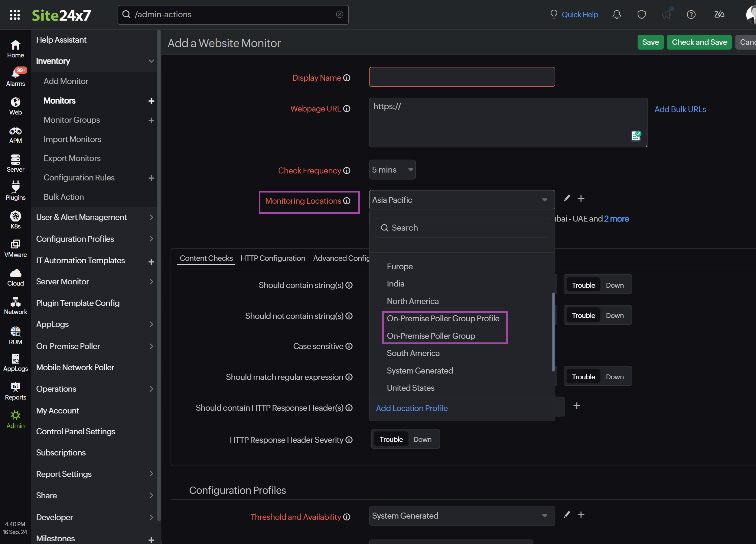Toggle Case sensitive Trouble severity option
This screenshot has height=544, width=756.
coord(583,346)
